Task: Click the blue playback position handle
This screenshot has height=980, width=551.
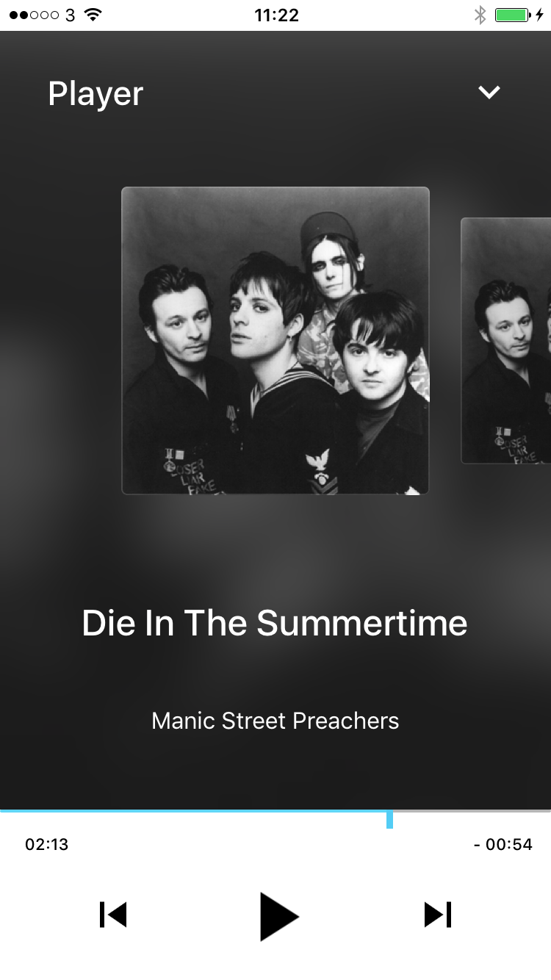Action: click(389, 819)
